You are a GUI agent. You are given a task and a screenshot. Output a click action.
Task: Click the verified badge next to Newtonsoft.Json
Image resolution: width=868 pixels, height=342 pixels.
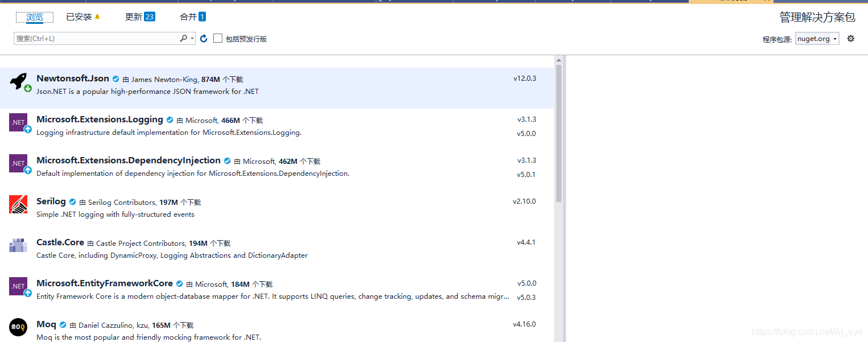tap(116, 79)
